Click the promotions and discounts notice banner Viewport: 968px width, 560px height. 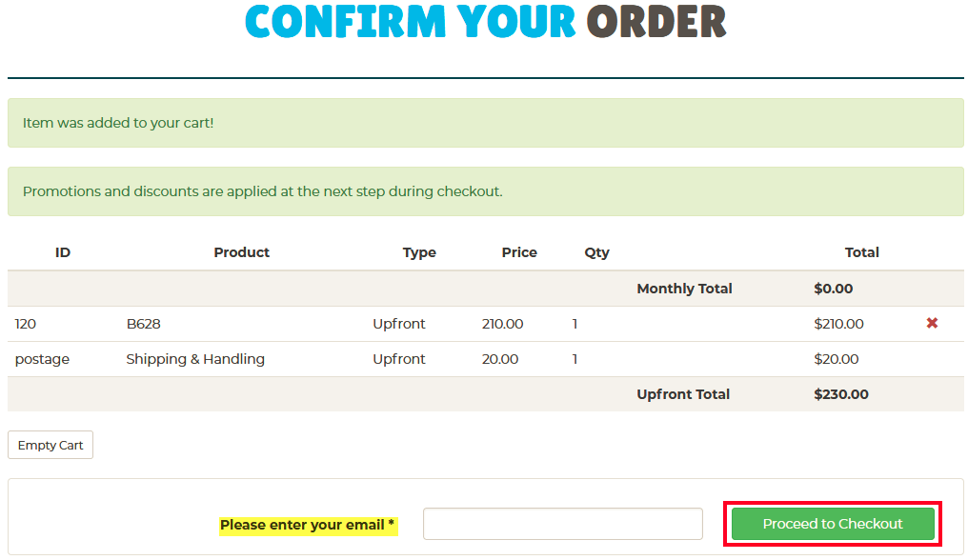coord(485,191)
